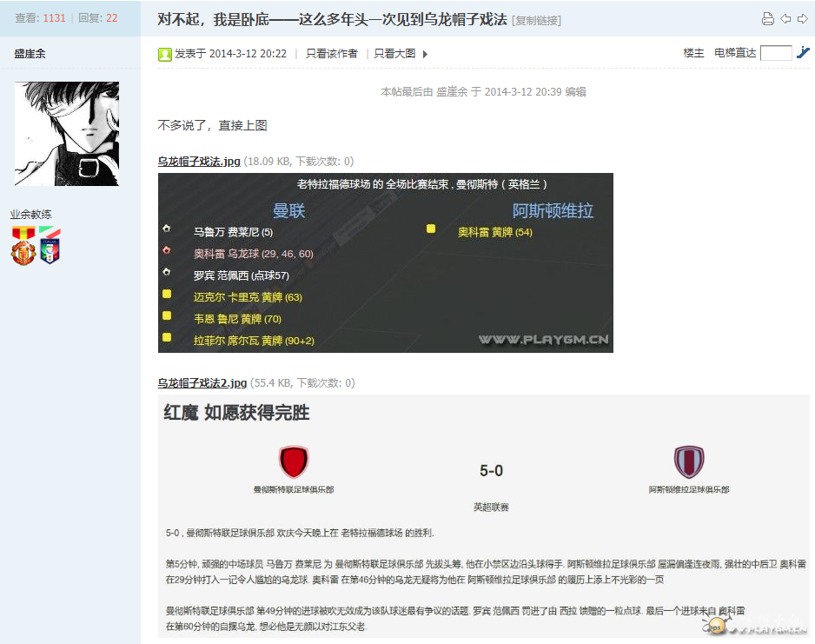
Task: Click the 楼主 label
Action: point(693,53)
